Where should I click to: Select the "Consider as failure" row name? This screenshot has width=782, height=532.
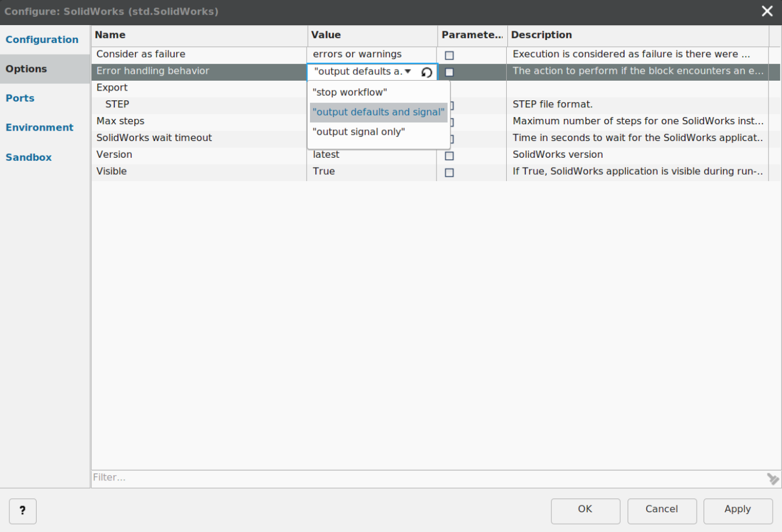[x=141, y=54]
